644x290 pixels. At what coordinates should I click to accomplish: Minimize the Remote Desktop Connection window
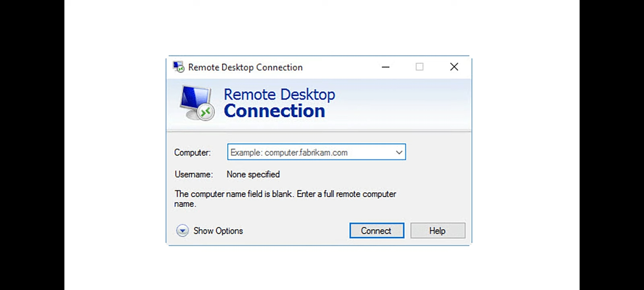pos(386,67)
